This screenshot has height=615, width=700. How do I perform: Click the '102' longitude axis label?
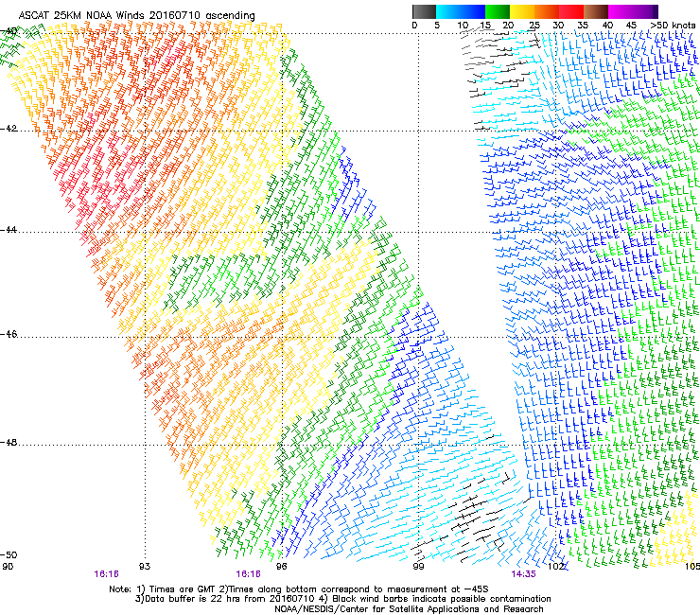556,567
